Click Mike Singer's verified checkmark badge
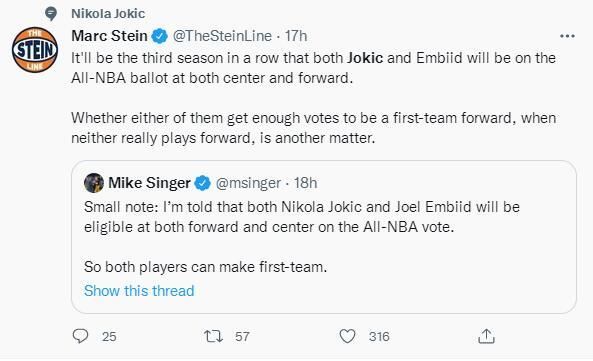 point(203,183)
